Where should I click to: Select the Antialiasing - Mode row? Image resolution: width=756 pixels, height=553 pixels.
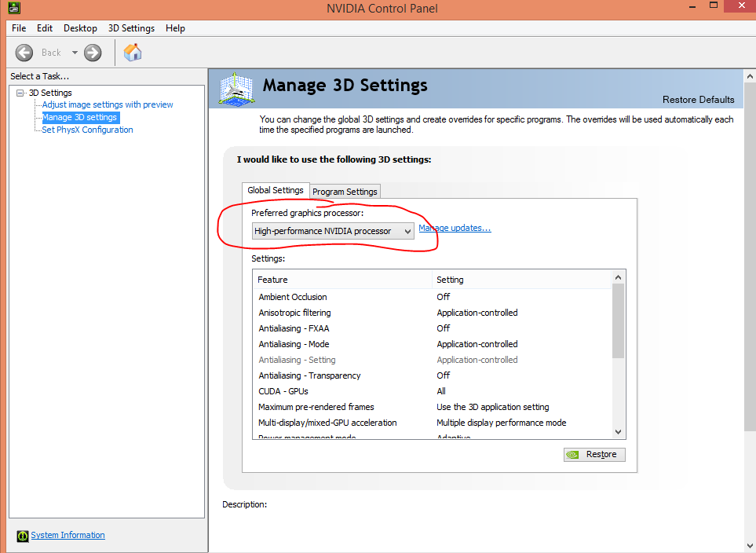click(432, 344)
